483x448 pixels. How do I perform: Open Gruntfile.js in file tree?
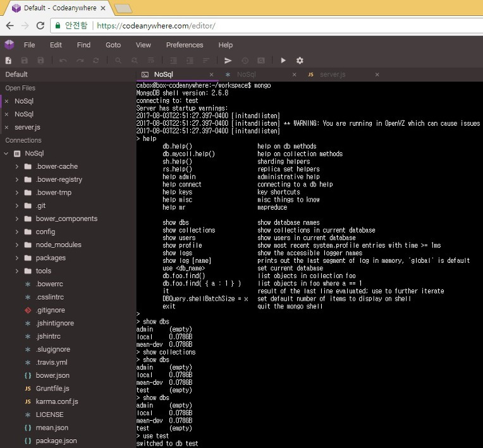52,389
